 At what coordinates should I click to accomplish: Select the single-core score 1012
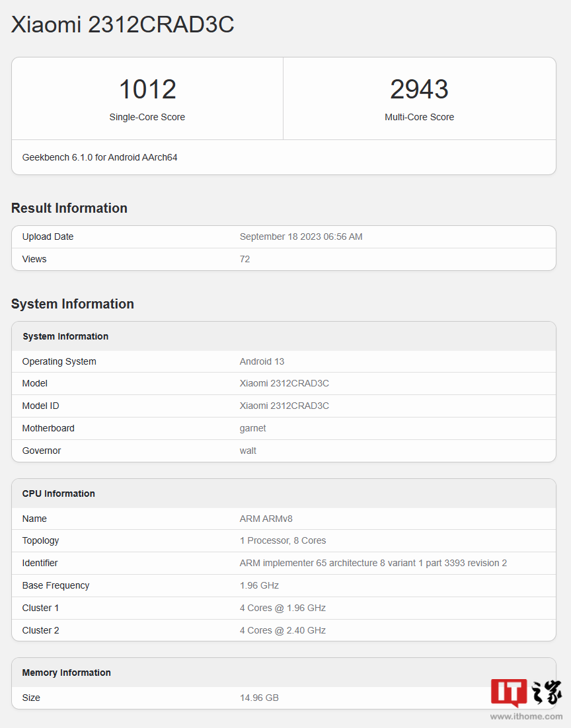click(x=147, y=89)
